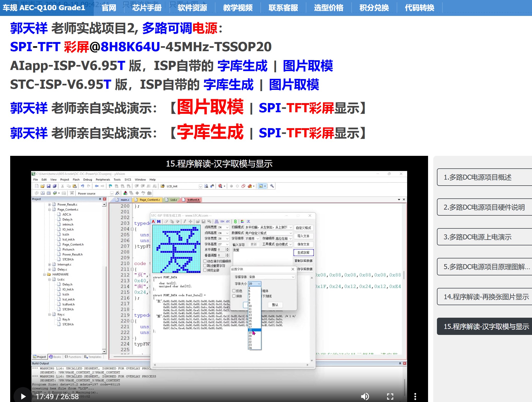Go to 软件资源 in top navigation

(192, 8)
